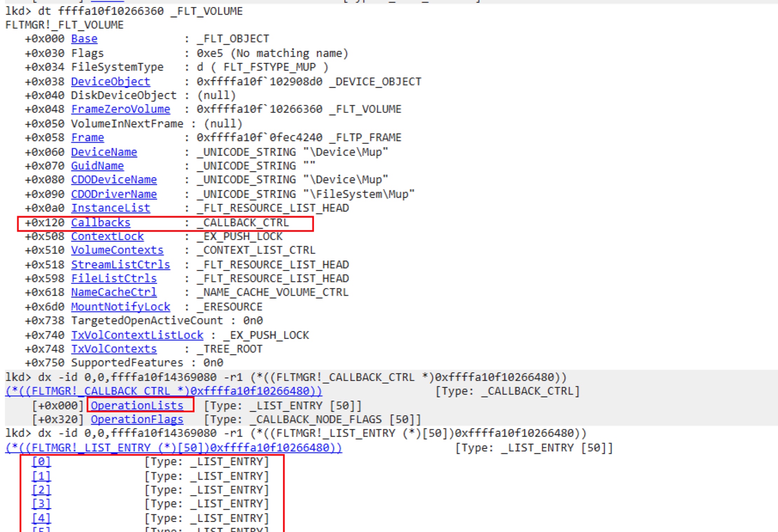Click the StreamListCtrls link
778x532 pixels.
[121, 264]
